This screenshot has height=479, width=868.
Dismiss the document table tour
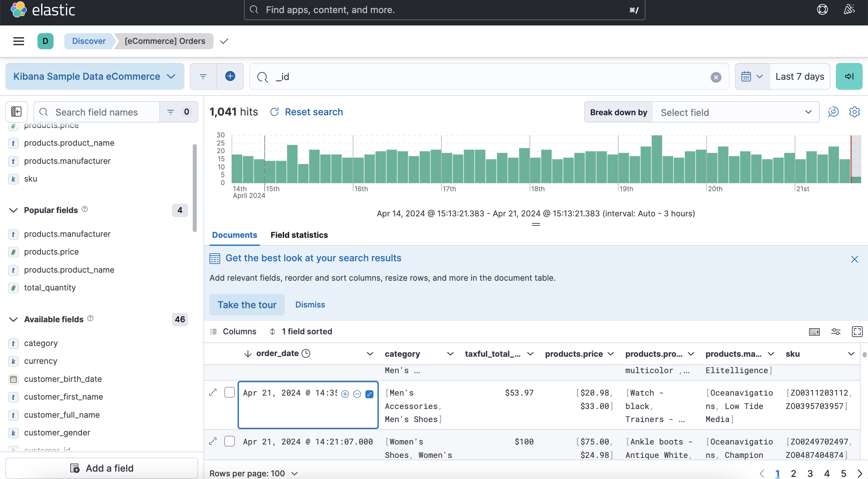[310, 305]
